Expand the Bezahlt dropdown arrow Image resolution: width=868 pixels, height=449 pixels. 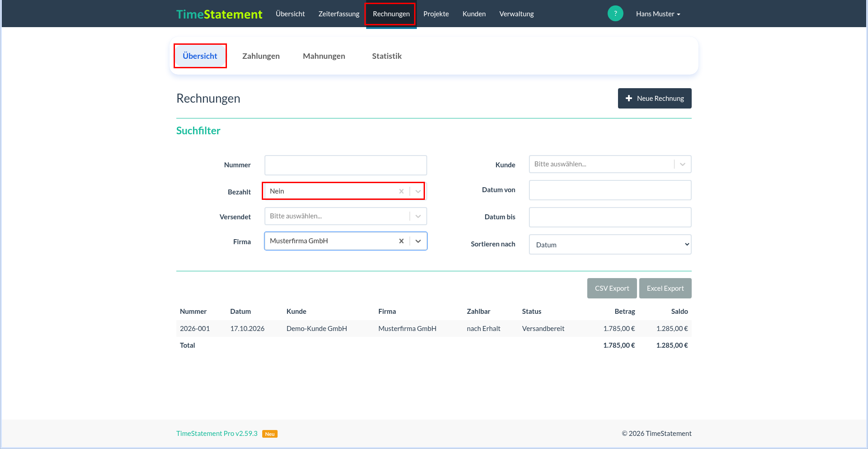pos(418,191)
